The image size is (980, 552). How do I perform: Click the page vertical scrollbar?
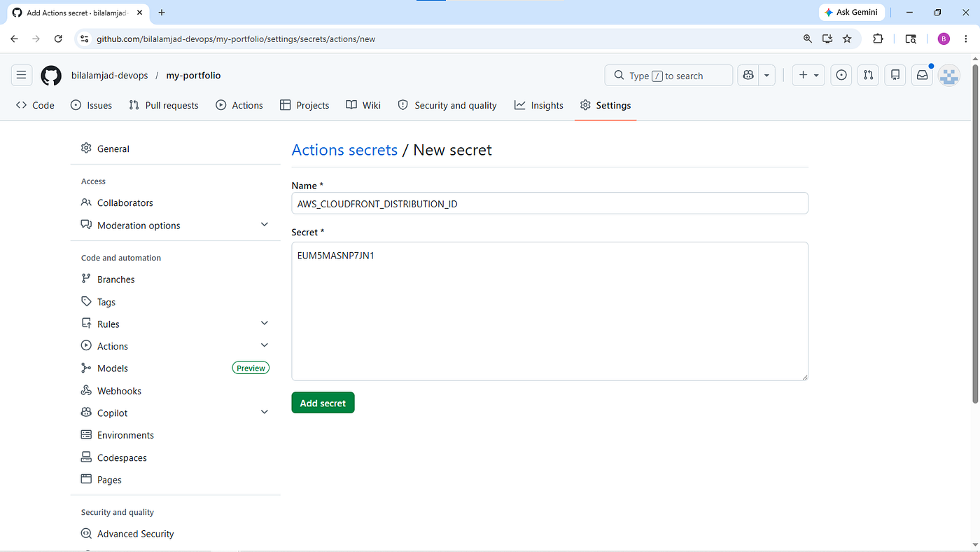tap(975, 235)
